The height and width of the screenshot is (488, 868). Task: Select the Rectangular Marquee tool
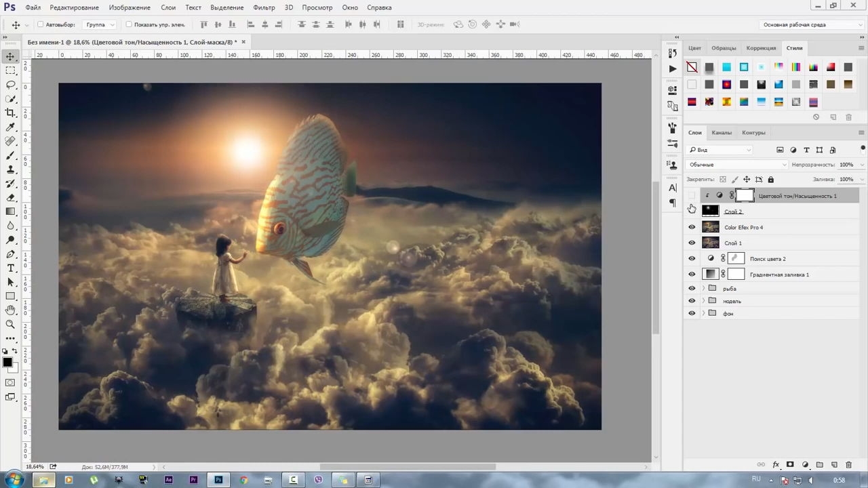pyautogui.click(x=10, y=70)
